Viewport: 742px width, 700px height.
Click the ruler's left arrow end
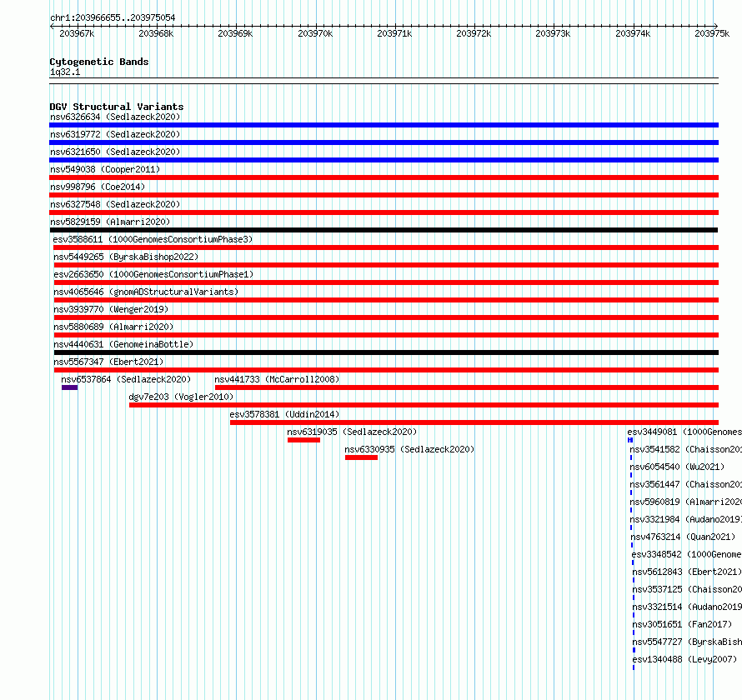click(x=52, y=26)
